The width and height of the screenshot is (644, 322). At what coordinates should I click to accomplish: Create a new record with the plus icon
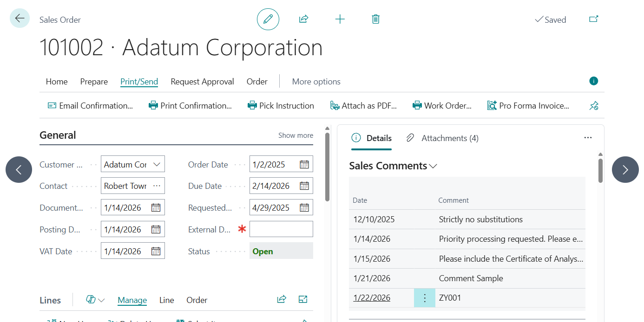click(x=340, y=19)
